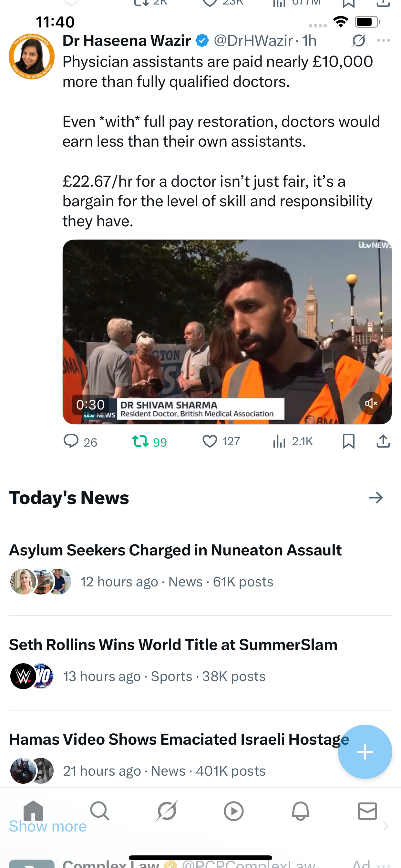Open the Home tab
This screenshot has height=868, width=401.
(33, 810)
